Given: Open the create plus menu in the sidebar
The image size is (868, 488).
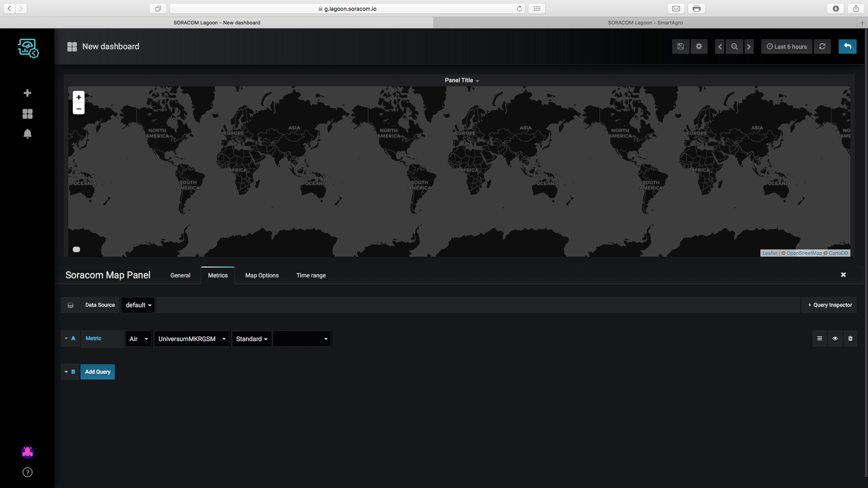Looking at the screenshot, I should coord(28,93).
